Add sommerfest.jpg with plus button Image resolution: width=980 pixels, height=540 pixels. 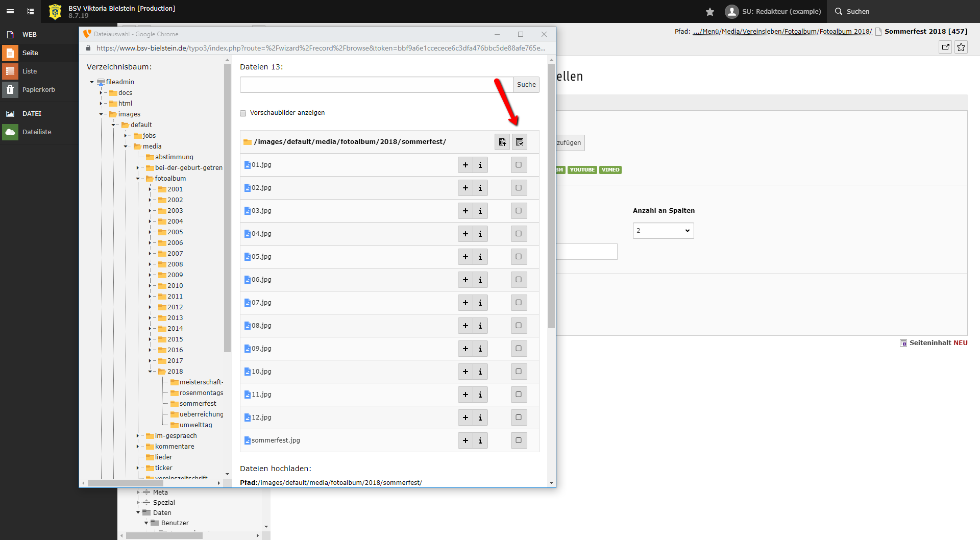pos(465,440)
